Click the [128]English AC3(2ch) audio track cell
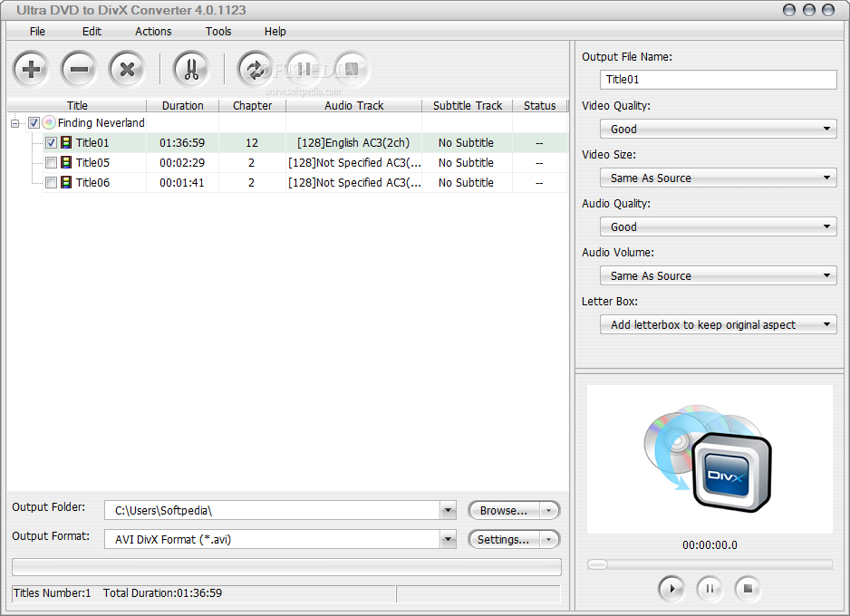 tap(353, 143)
